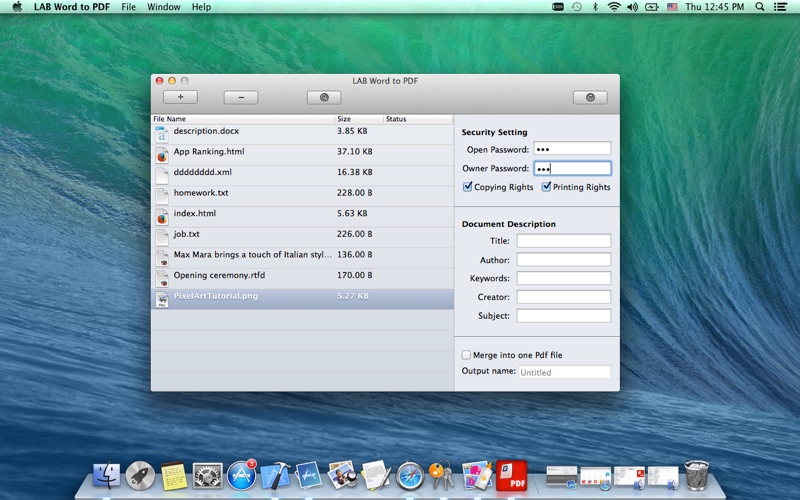Open the Window menu
The image size is (800, 500).
coord(164,7)
